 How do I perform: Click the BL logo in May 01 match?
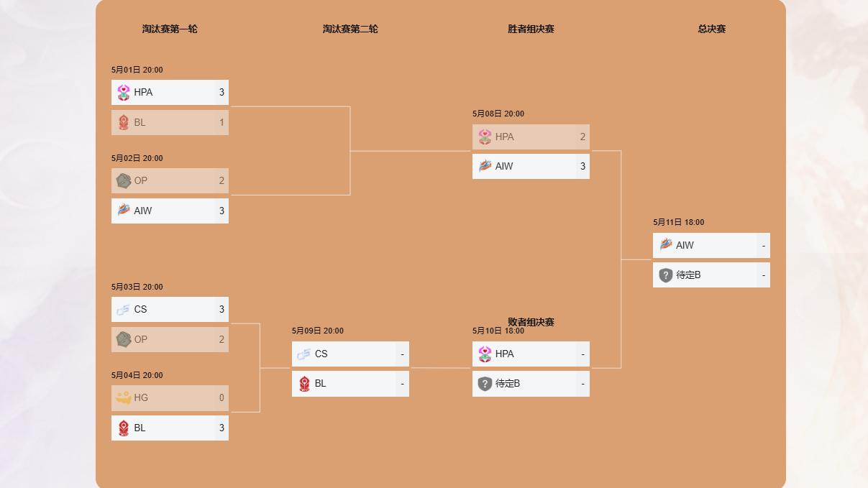(124, 122)
